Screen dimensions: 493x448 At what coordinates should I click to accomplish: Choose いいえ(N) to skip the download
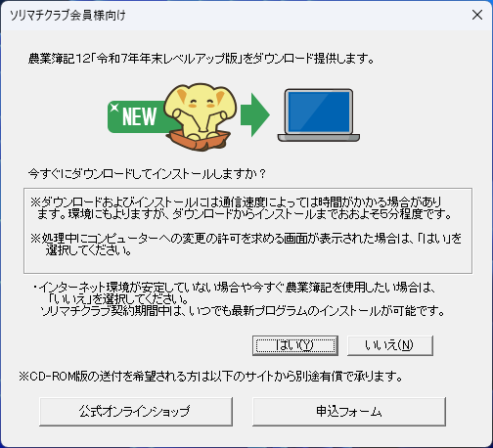390,345
